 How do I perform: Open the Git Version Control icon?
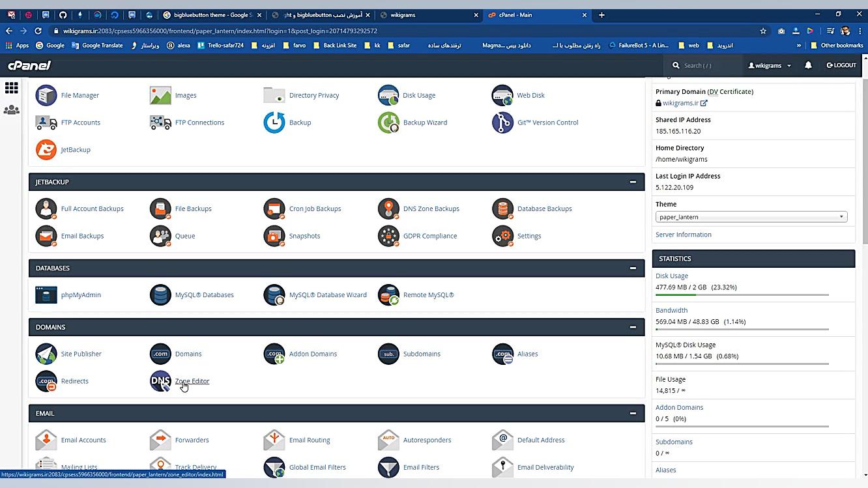502,122
